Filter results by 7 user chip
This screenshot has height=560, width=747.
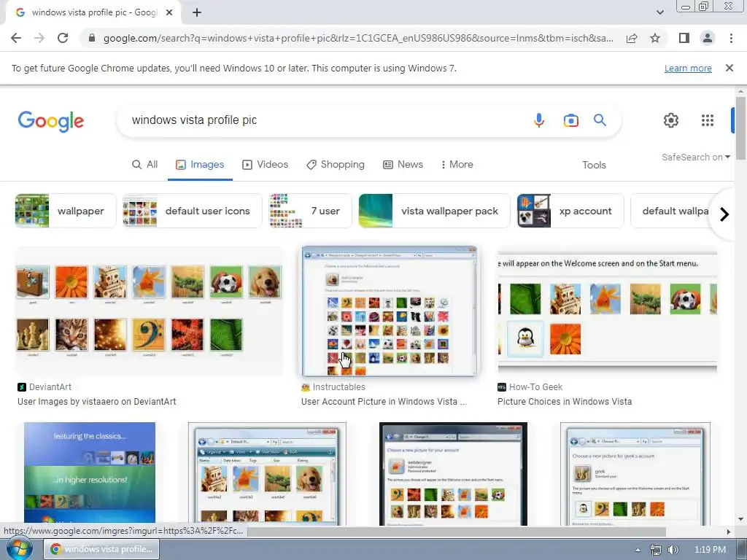point(310,211)
